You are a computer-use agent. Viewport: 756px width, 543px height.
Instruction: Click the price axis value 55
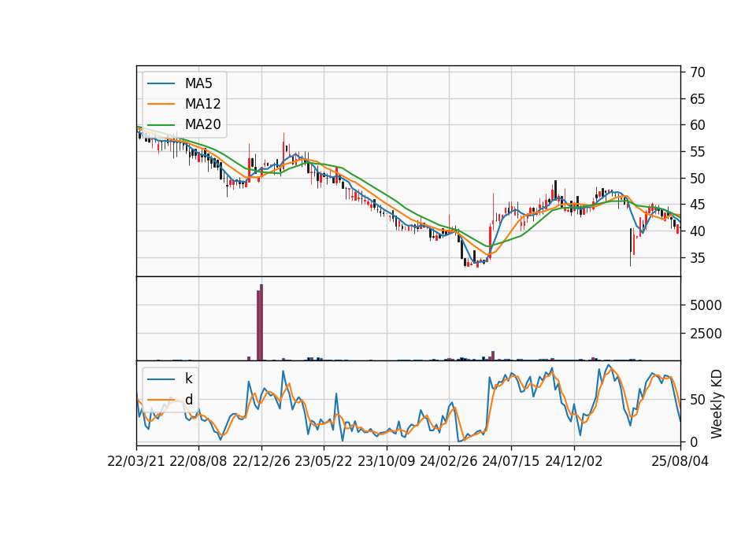click(x=697, y=152)
